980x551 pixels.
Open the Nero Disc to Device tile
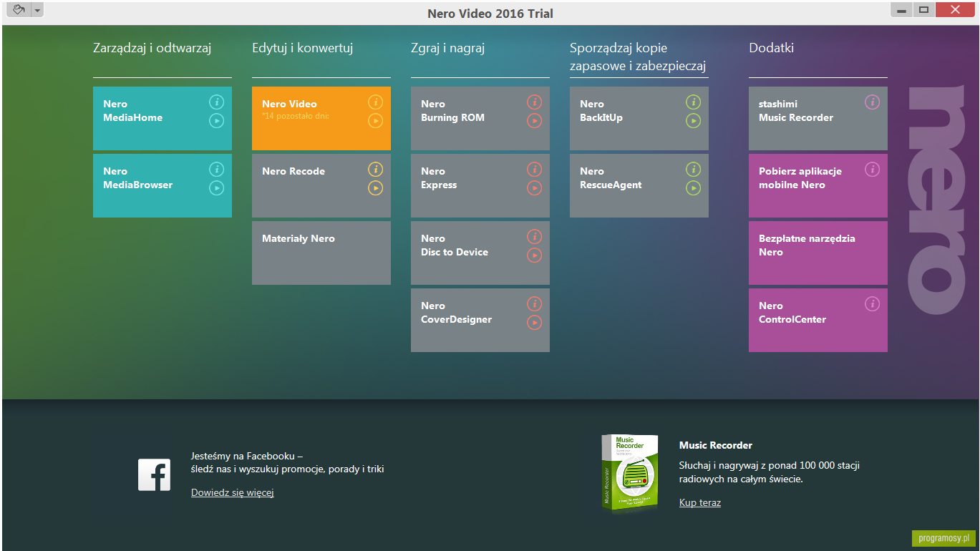tap(480, 253)
